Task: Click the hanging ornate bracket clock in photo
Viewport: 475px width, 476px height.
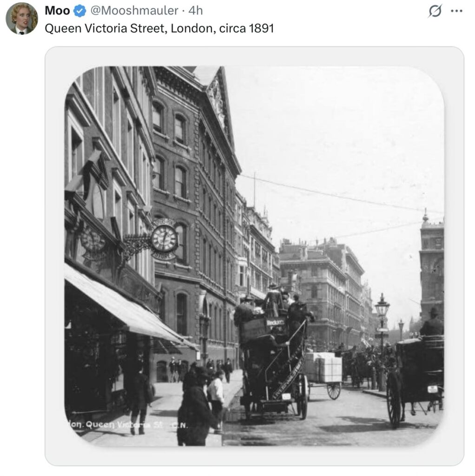Action: [164, 239]
